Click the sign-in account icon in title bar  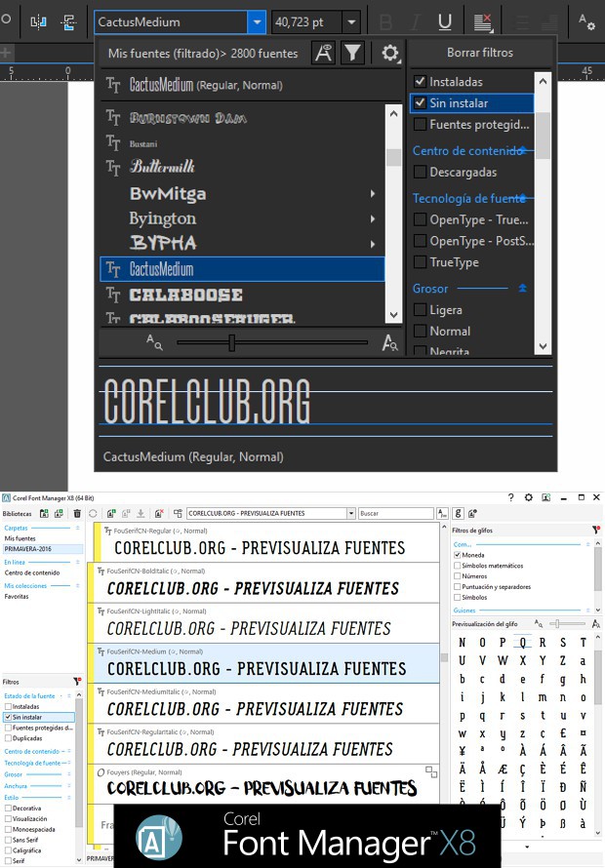click(545, 497)
